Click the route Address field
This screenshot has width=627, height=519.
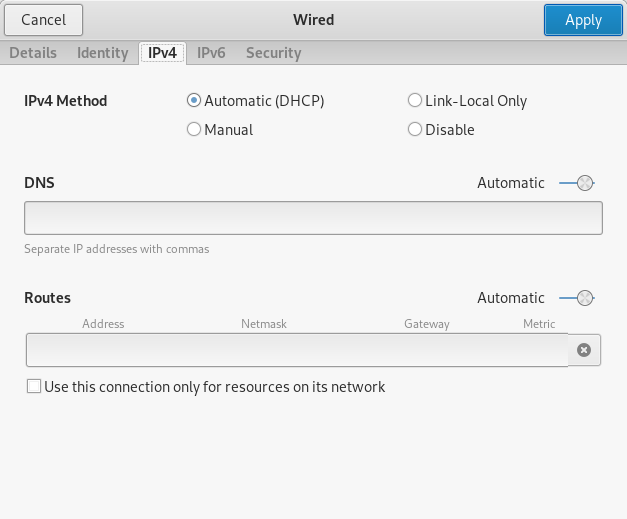[x=103, y=350]
